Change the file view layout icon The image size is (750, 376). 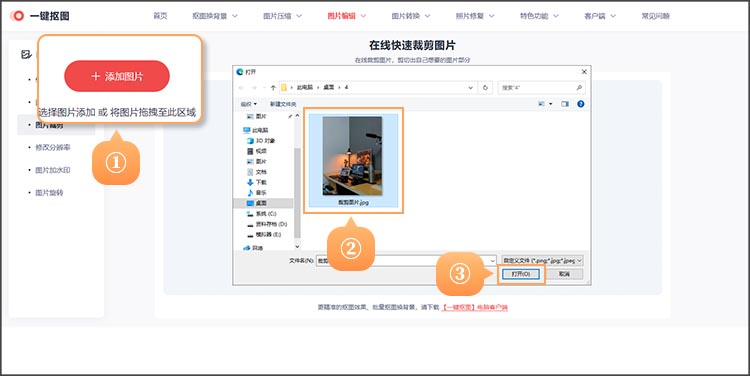click(541, 104)
